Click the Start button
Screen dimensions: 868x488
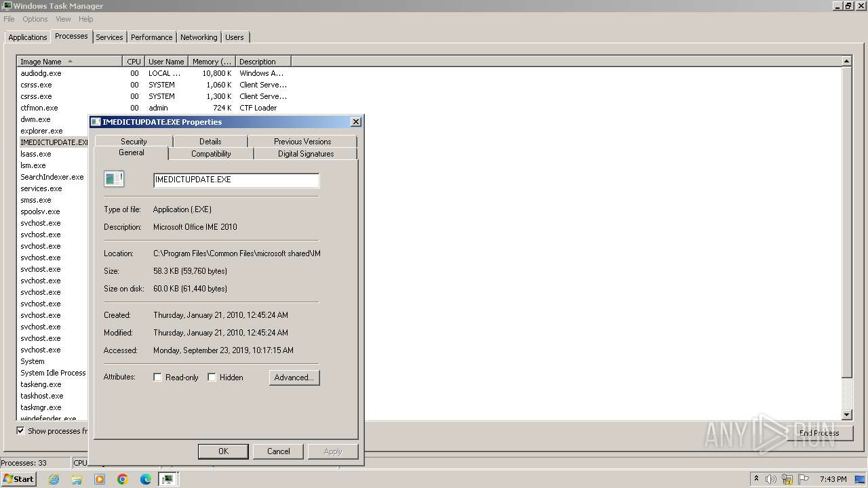tap(19, 479)
